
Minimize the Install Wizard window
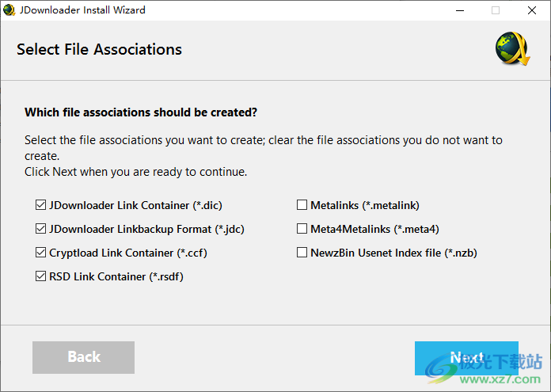(x=460, y=10)
